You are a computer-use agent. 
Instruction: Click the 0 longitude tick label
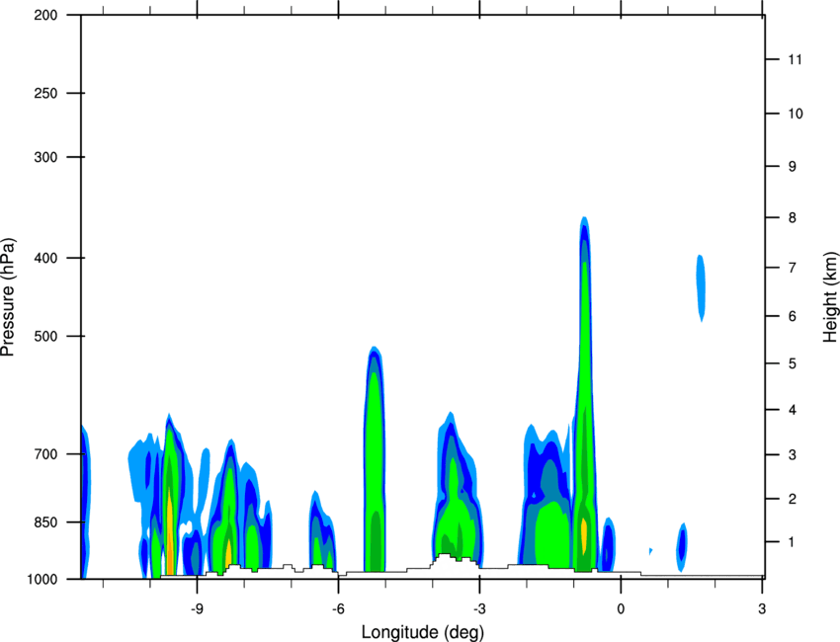[621, 608]
